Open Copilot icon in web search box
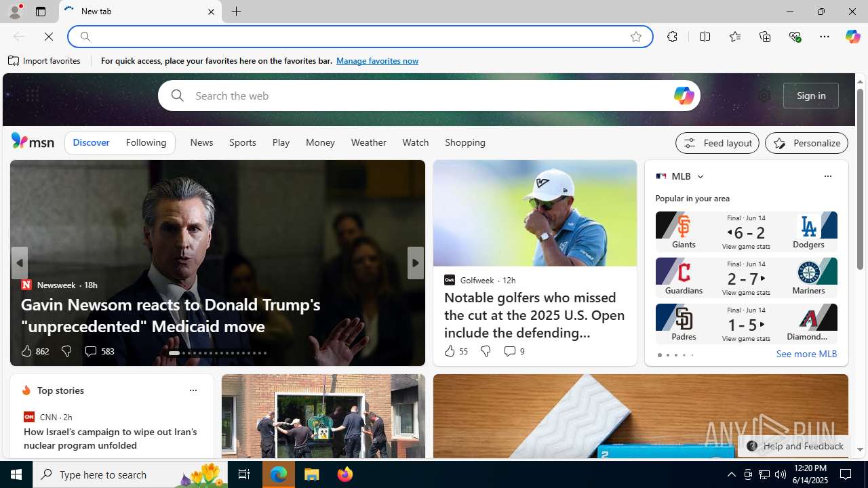The width and height of the screenshot is (868, 488). pos(684,96)
